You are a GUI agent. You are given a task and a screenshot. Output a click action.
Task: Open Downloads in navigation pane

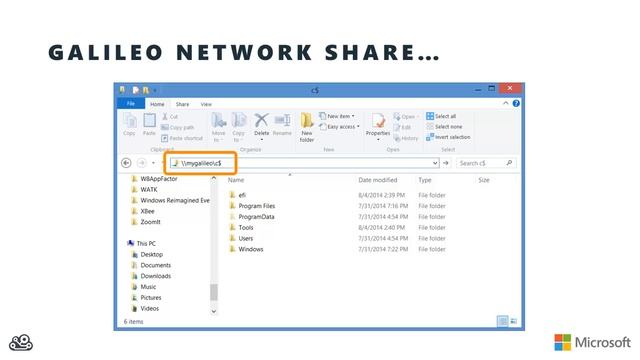151,276
